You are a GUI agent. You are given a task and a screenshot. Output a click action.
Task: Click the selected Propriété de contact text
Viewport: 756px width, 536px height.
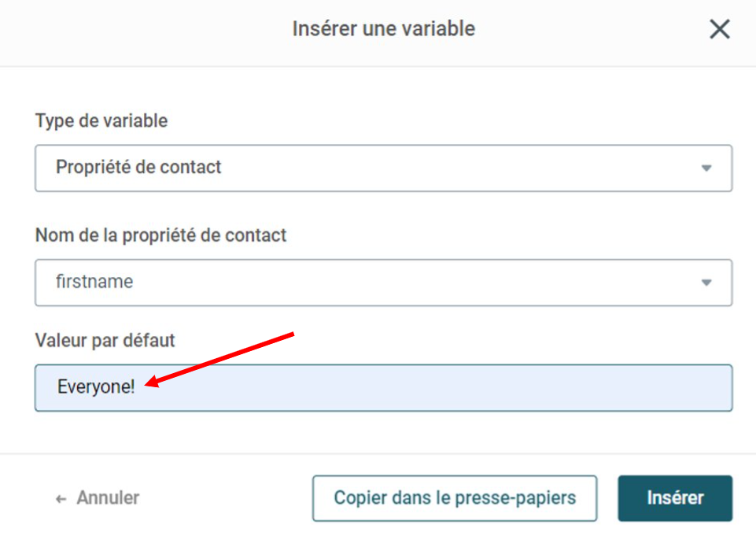point(138,167)
